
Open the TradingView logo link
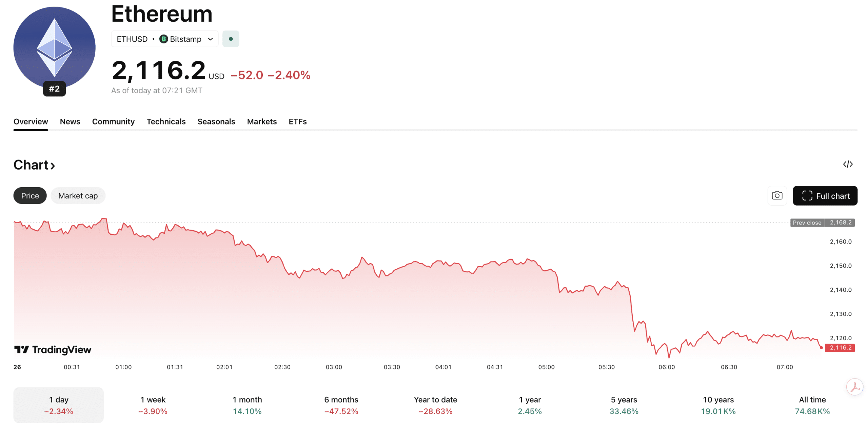(53, 350)
